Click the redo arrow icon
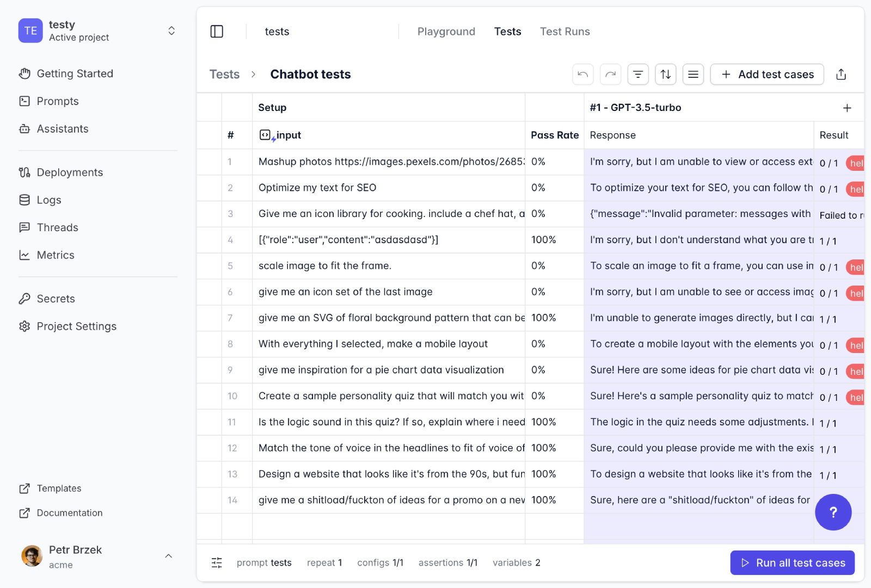This screenshot has width=871, height=588. tap(610, 75)
